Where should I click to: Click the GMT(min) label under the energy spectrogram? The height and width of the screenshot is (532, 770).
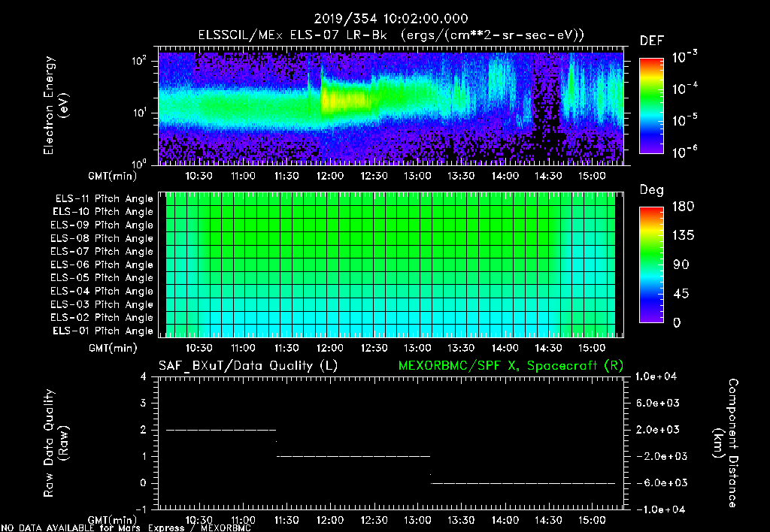pyautogui.click(x=113, y=176)
